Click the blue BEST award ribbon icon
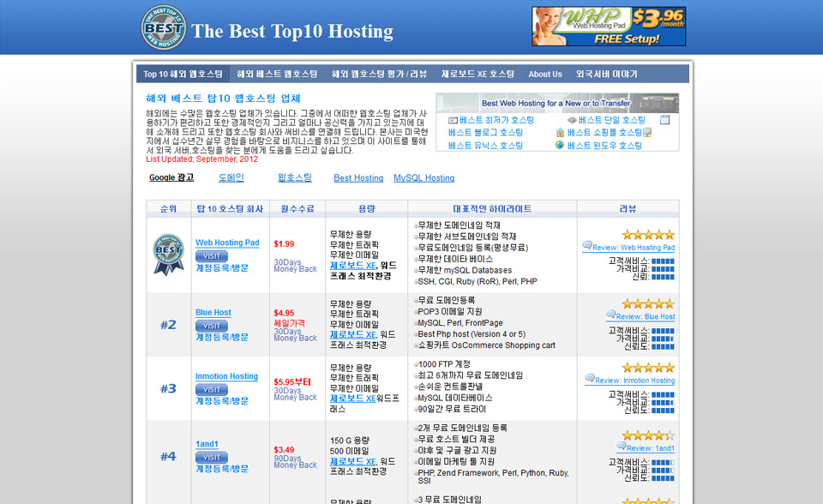823x504 pixels. pyautogui.click(x=168, y=255)
